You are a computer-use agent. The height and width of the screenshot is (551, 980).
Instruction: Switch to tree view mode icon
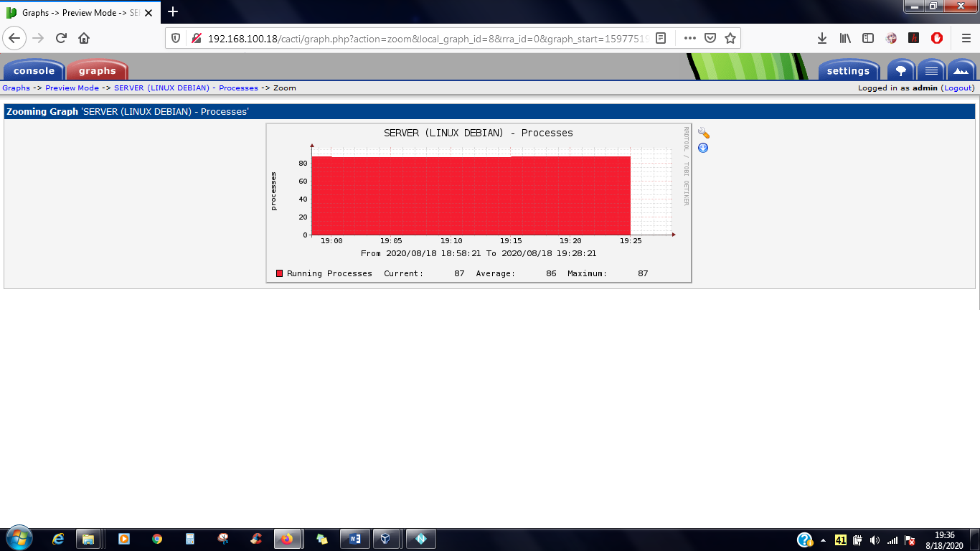click(901, 70)
